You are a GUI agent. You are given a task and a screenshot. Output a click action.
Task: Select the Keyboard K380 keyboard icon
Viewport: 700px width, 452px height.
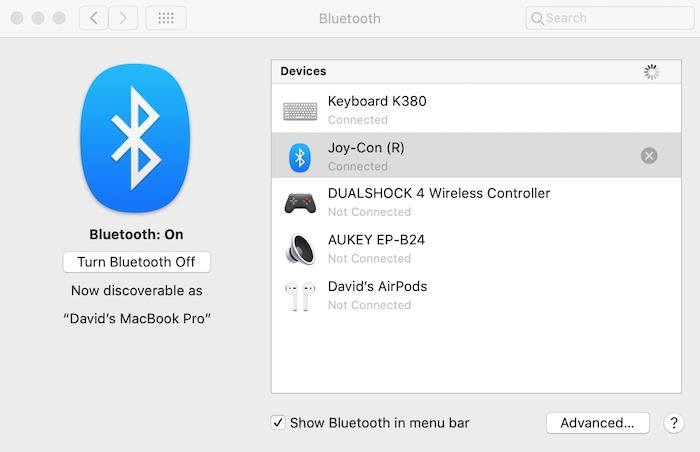[x=300, y=111]
